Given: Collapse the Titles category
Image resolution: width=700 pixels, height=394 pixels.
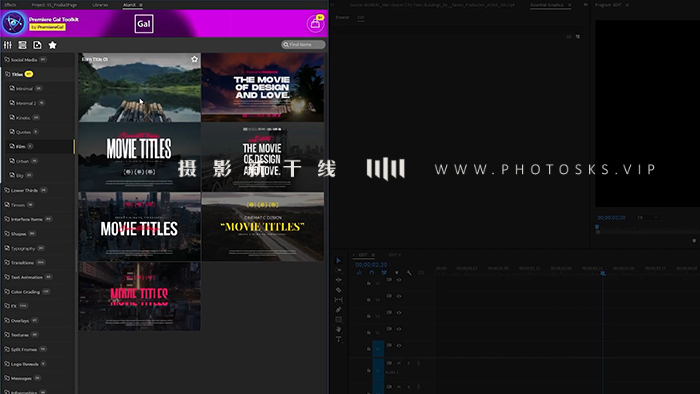Looking at the screenshot, I should (18, 74).
